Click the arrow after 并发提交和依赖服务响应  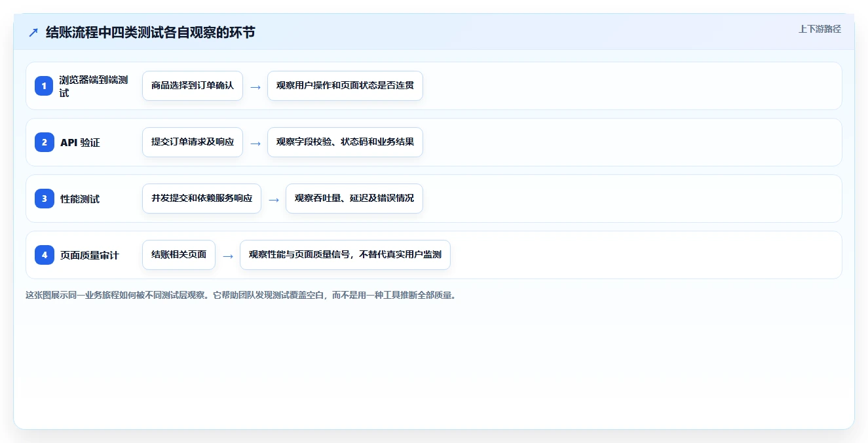click(x=274, y=199)
